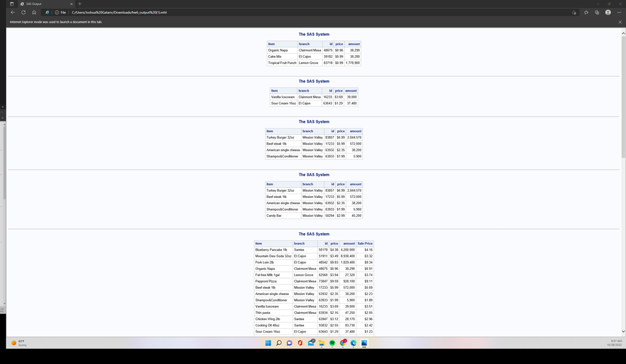Switch to Microsoft Edge in taskbar
Viewport: 626px width, 364px height.
click(353, 343)
